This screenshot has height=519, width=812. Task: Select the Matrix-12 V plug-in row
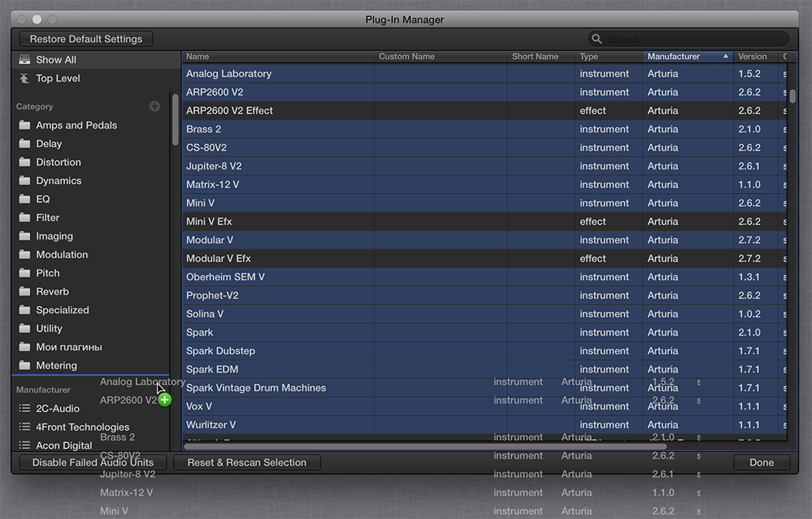click(x=484, y=184)
